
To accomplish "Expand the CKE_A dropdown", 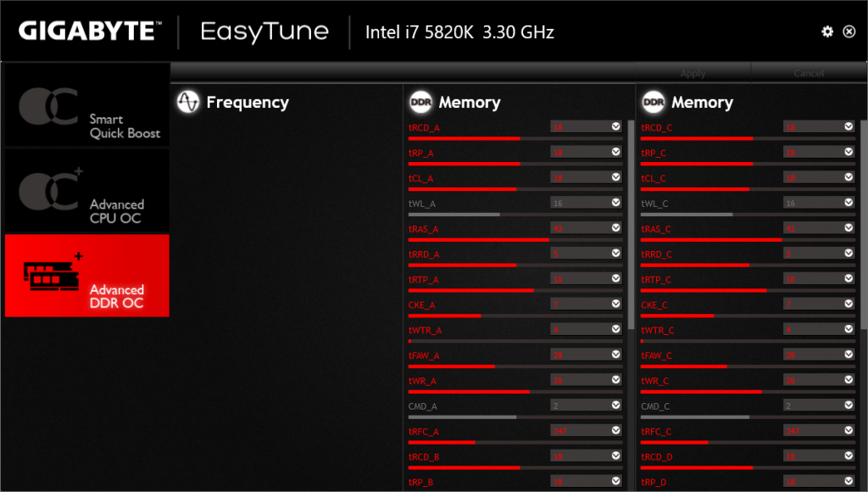I will [615, 304].
